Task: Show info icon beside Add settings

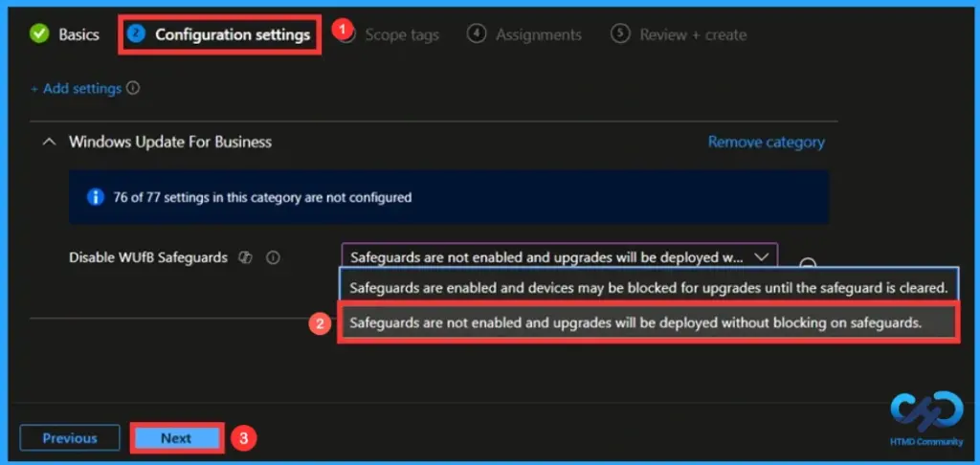Action: pyautogui.click(x=132, y=88)
